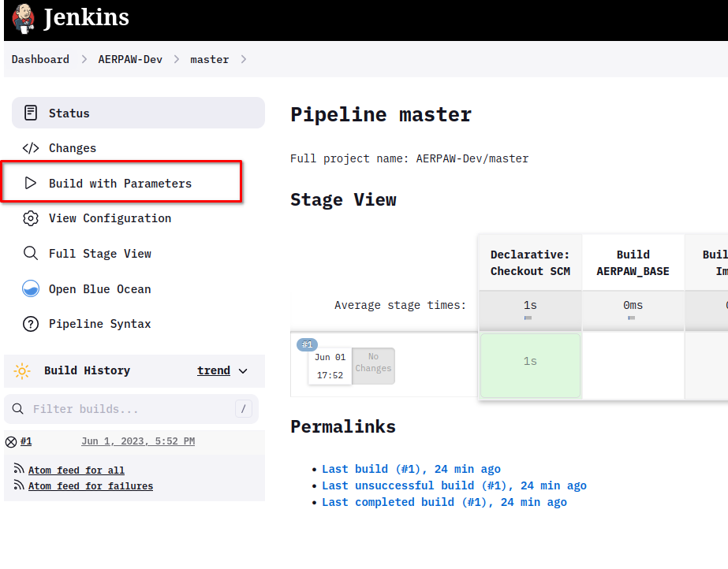Open Changes in the sidebar
This screenshot has height=569, width=728.
(x=73, y=148)
